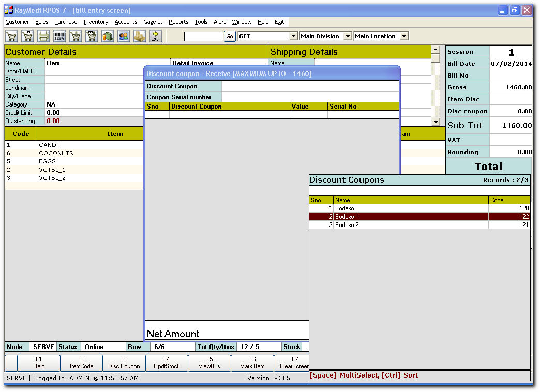Click the gold coins stack icon

pyautogui.click(x=140, y=36)
